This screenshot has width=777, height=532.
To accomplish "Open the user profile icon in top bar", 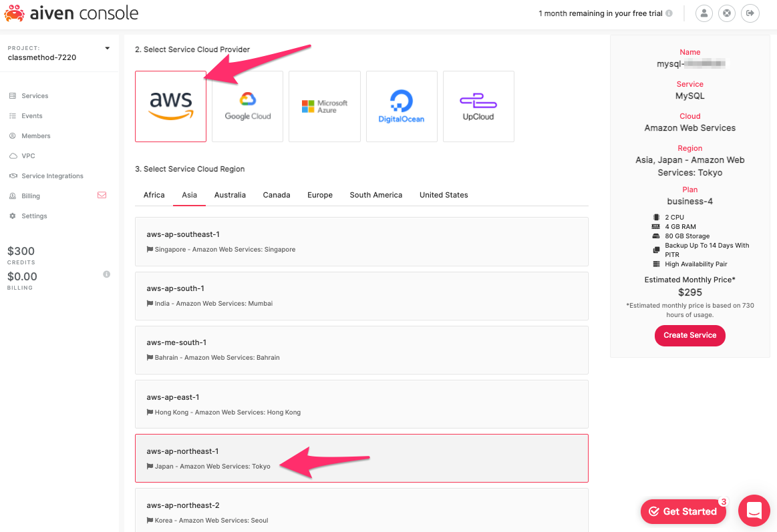I will click(704, 13).
